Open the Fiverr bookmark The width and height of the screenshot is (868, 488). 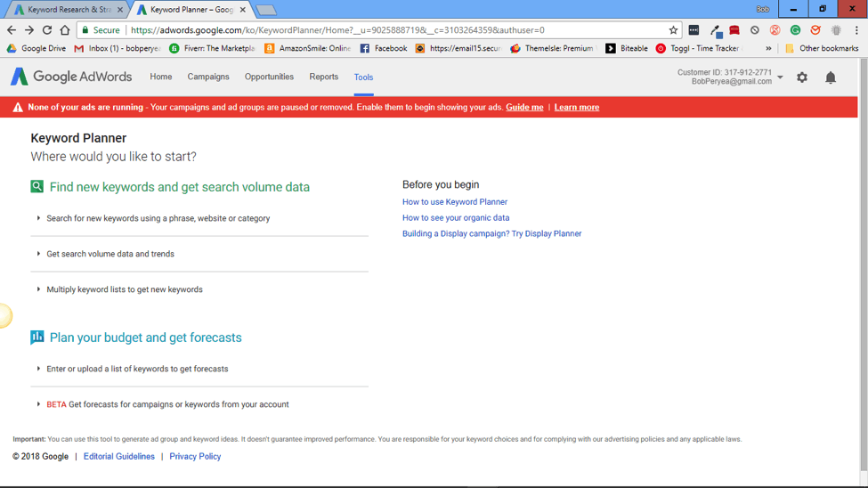212,48
